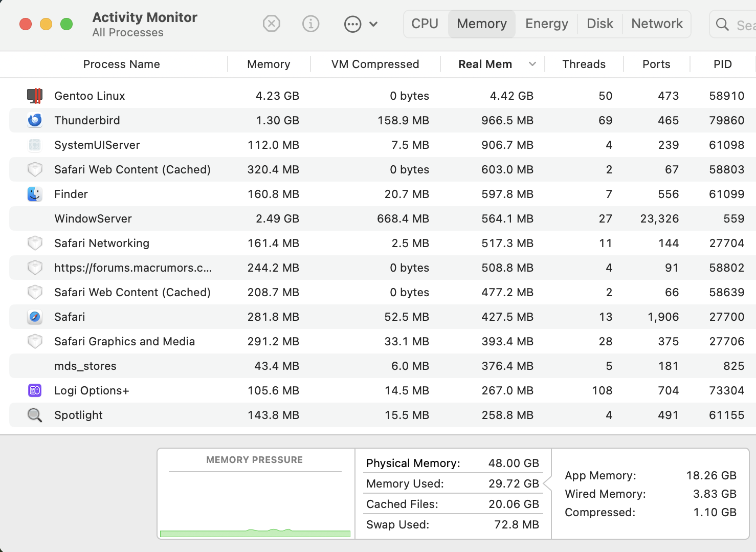Screen dimensions: 756x552
Task: Click the PID 79860 cell
Action: click(726, 120)
